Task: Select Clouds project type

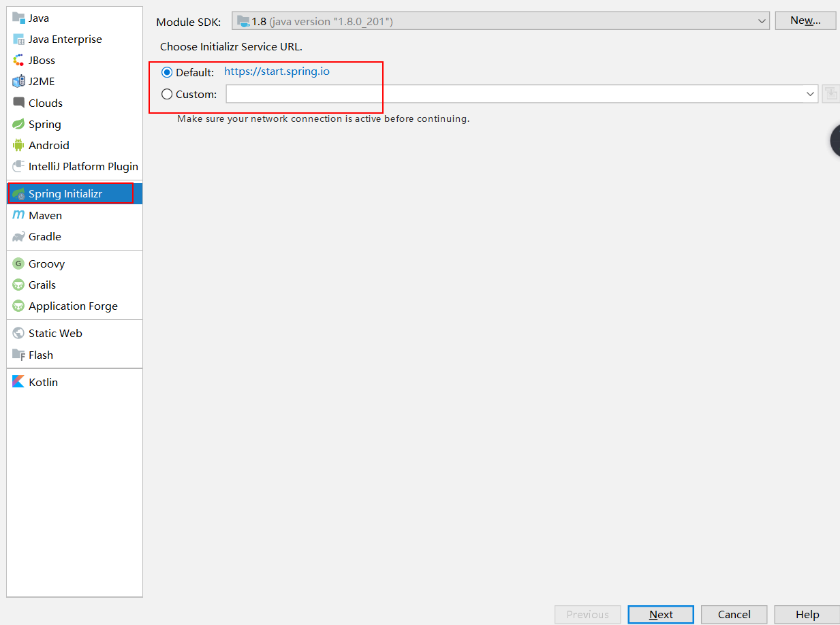Action: [75, 103]
